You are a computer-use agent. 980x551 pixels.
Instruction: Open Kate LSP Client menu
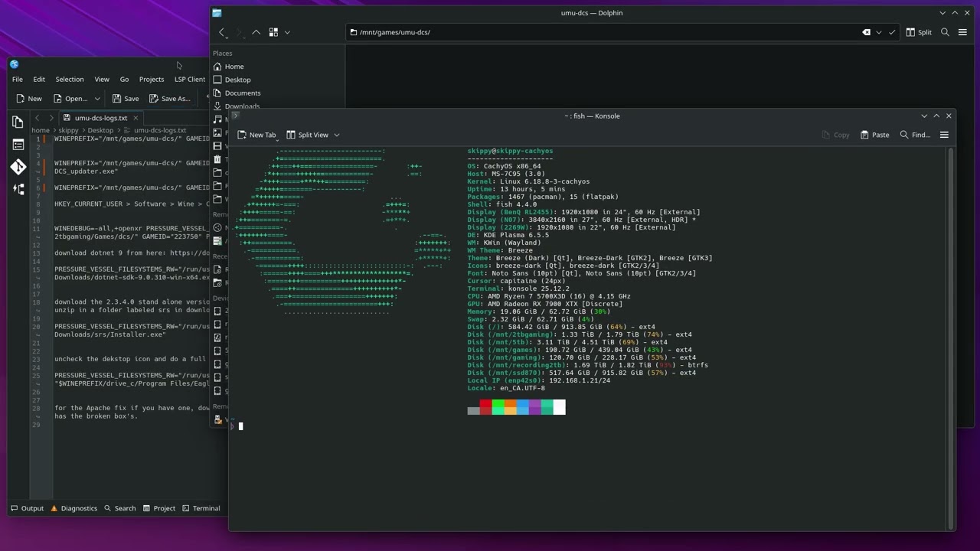point(190,79)
